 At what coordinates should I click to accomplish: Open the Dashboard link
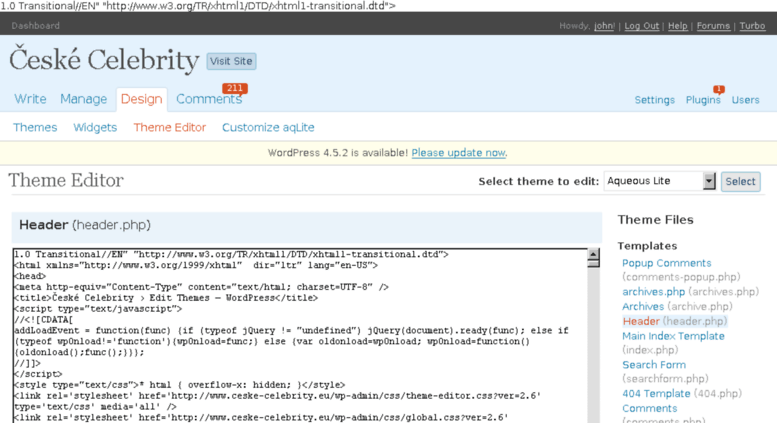pos(35,26)
